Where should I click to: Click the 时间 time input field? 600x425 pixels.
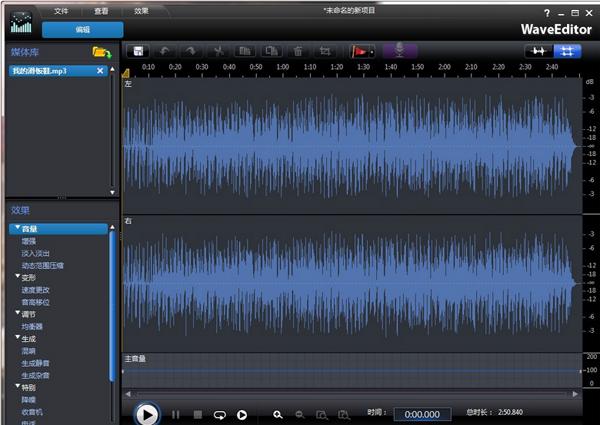pyautogui.click(x=421, y=414)
